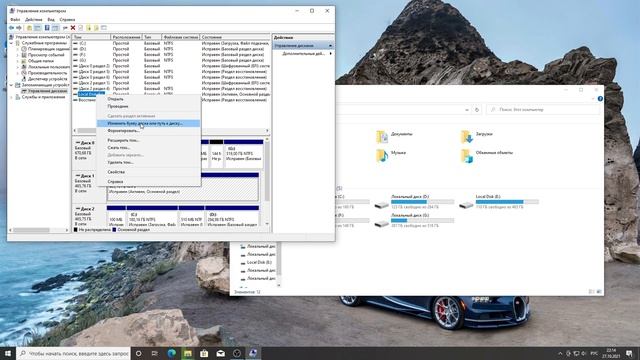Choose Свойства in the context menu
Image resolution: width=640 pixels, height=360 pixels.
(149, 172)
